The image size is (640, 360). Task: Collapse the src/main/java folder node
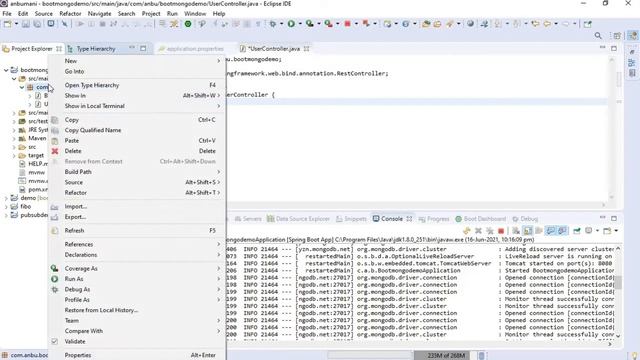[14, 79]
